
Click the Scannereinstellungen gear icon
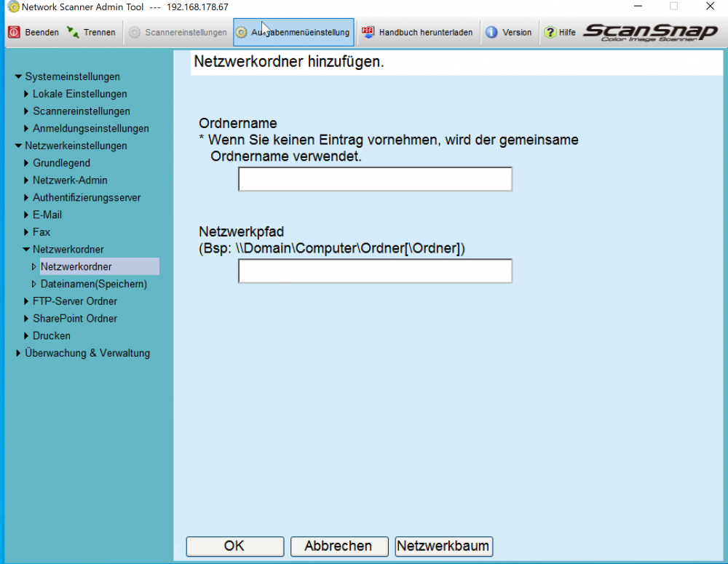134,32
